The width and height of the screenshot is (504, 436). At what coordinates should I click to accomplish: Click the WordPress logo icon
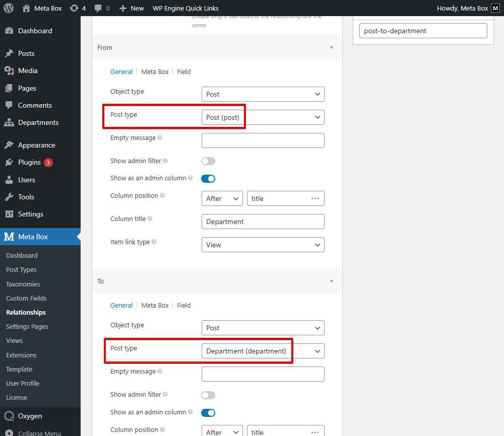9,8
